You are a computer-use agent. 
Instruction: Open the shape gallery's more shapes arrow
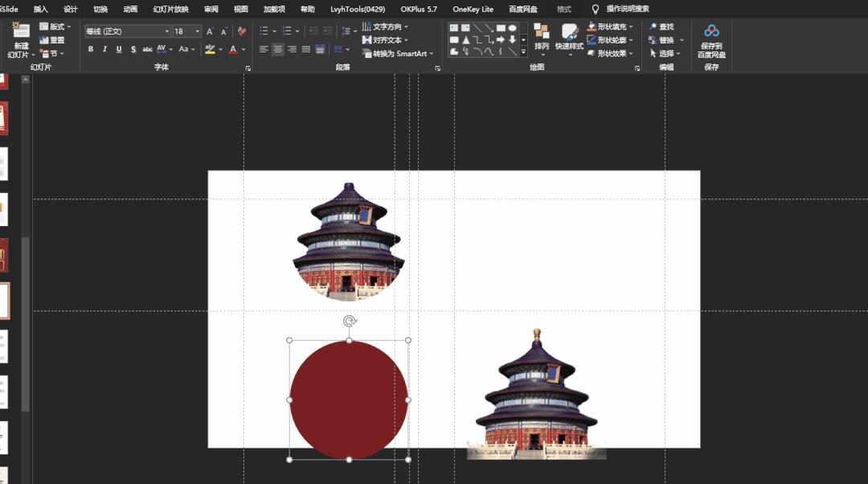[x=523, y=52]
